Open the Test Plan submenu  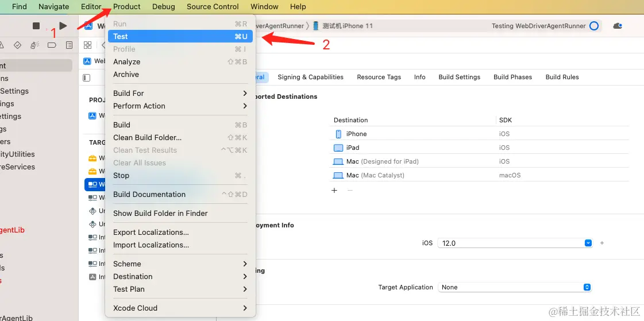(x=180, y=289)
